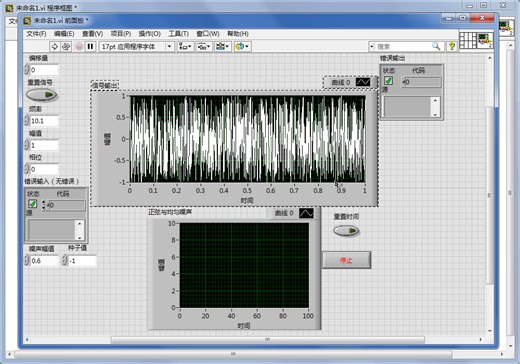
Task: Click the 源 text box in error input cluster
Action: point(52,230)
